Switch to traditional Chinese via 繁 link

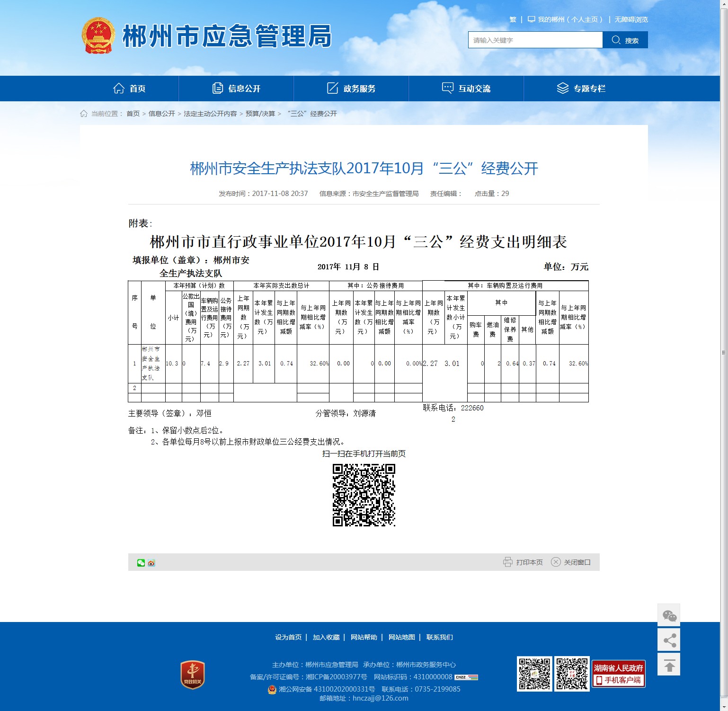pyautogui.click(x=513, y=19)
